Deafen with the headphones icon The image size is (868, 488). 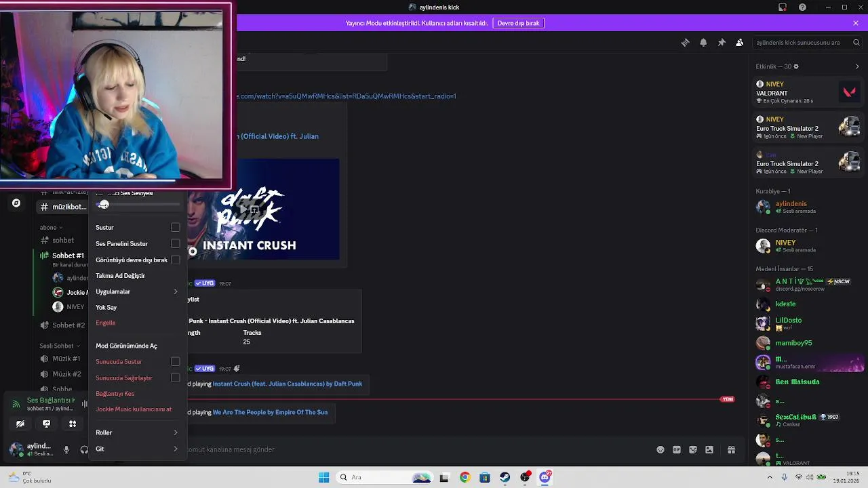click(84, 449)
